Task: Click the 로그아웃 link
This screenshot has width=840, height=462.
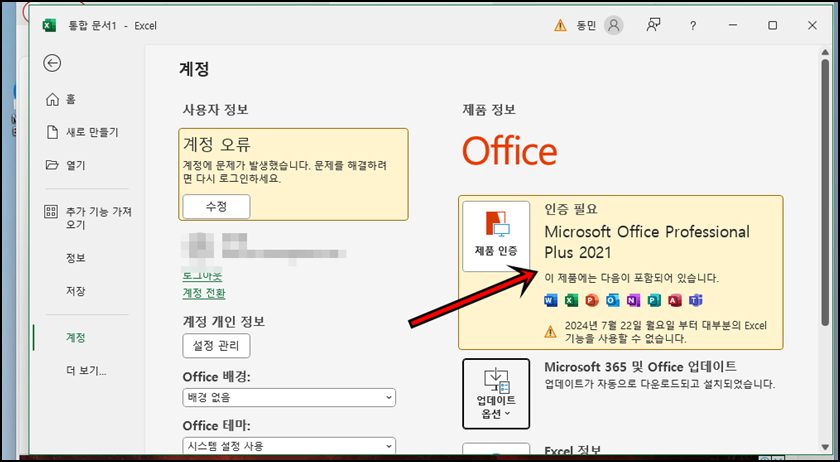Action: click(x=202, y=276)
